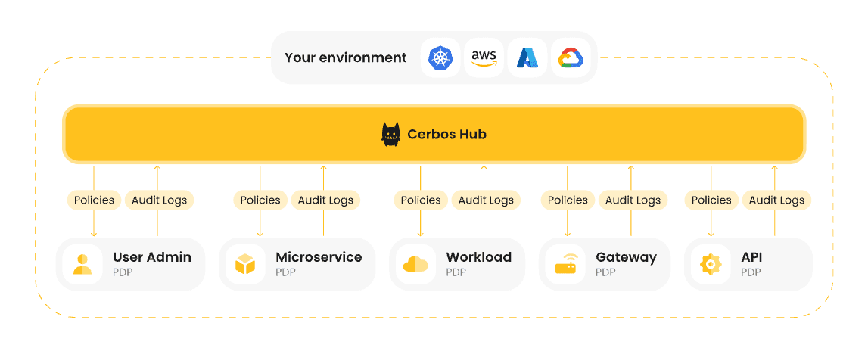The image size is (868, 348).
Task: Click the API gear icon
Action: coord(711,265)
